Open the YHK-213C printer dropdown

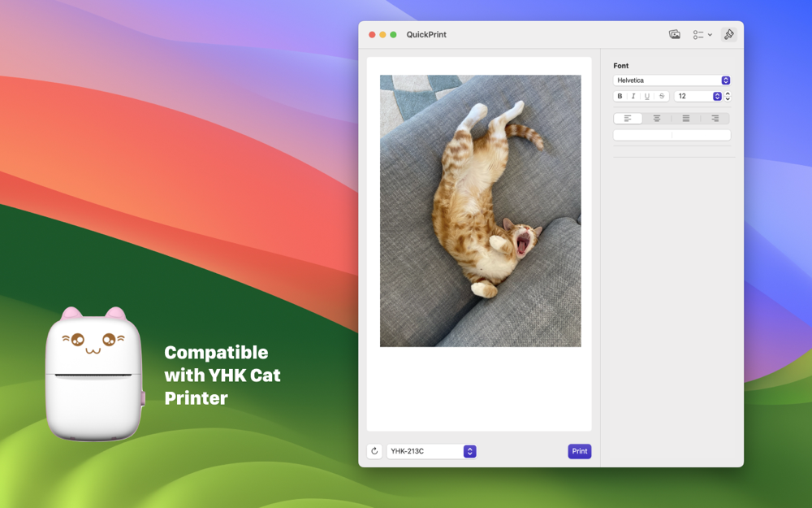pos(431,451)
